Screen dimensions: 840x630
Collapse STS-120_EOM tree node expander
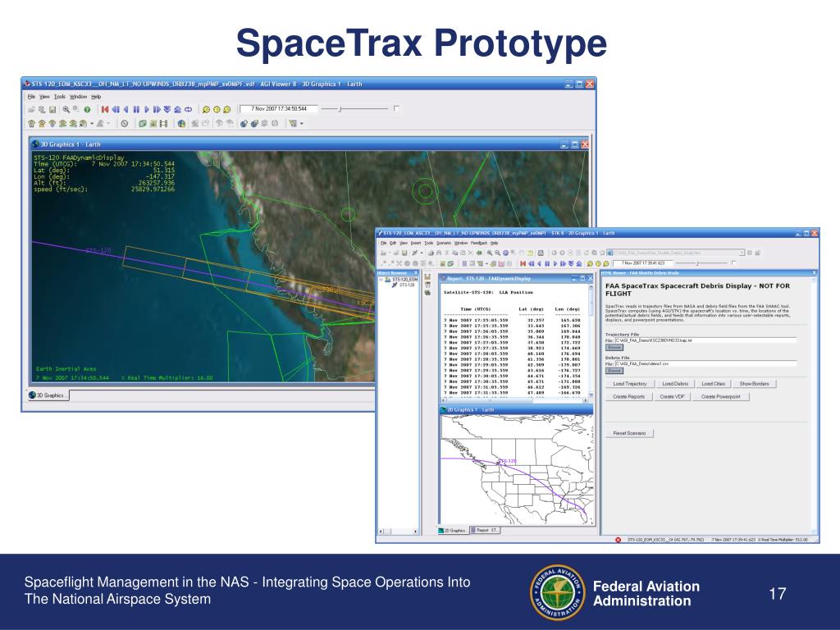point(381,280)
